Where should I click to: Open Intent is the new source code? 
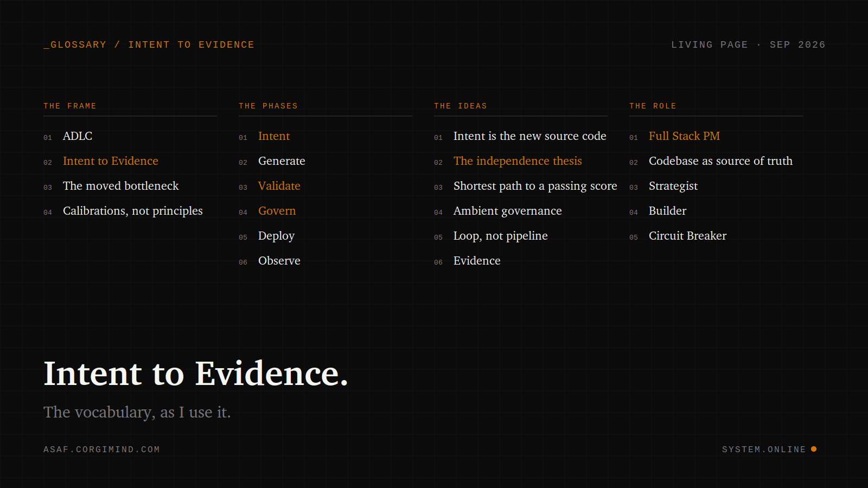530,136
